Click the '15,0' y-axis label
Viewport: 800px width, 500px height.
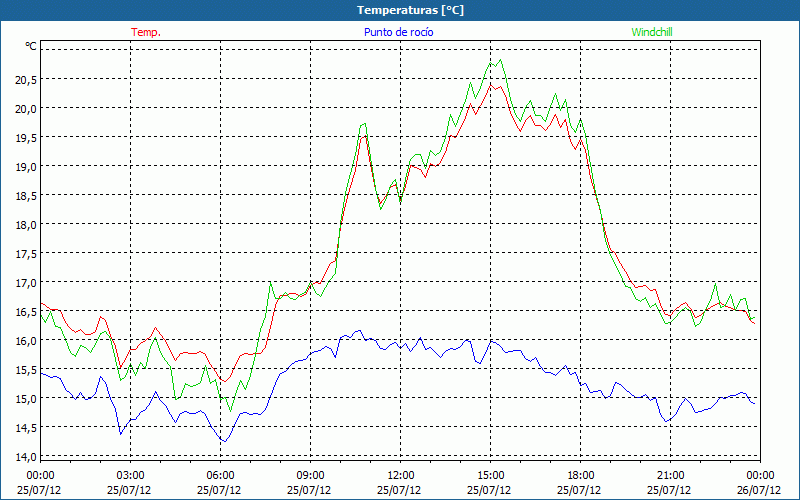click(x=27, y=398)
